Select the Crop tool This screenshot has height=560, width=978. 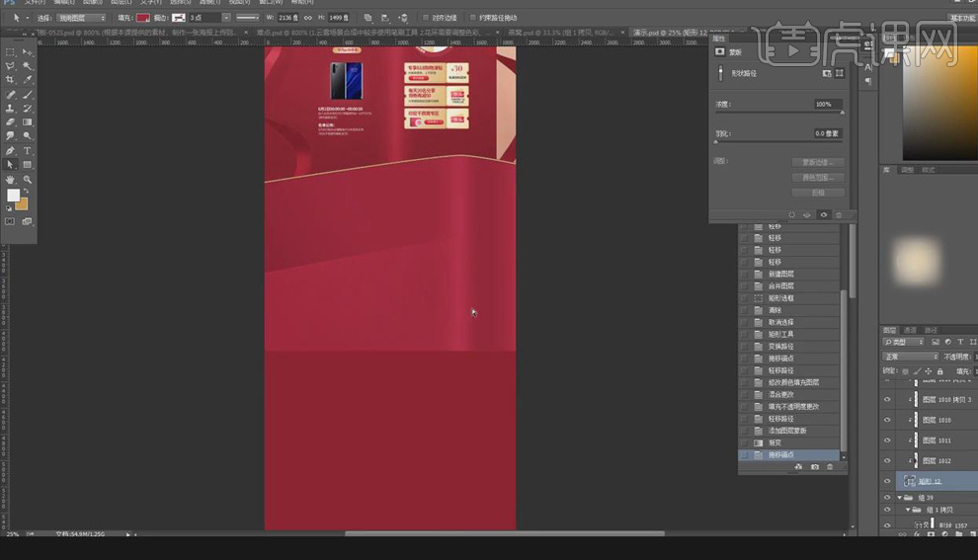click(x=11, y=80)
